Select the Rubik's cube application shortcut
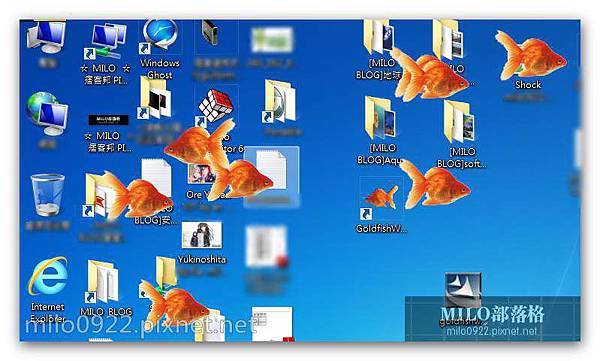 pos(215,107)
